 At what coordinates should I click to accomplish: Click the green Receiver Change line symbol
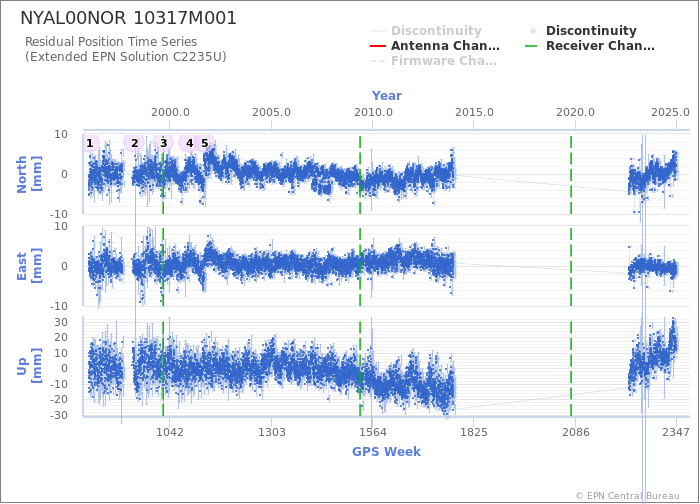(531, 46)
